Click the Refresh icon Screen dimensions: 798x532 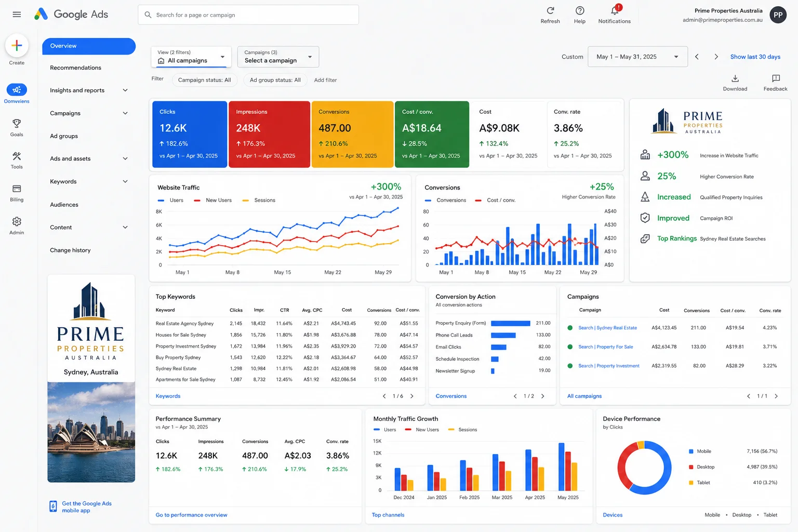pyautogui.click(x=550, y=10)
